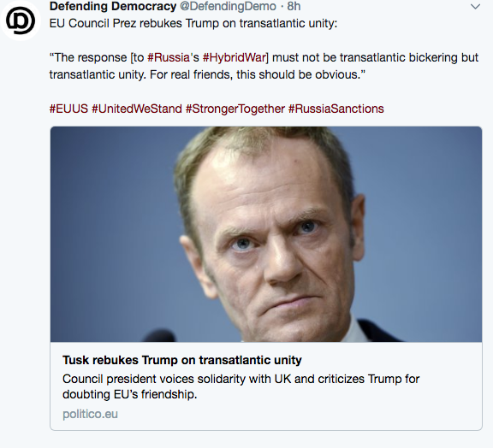Open the article preview photo

266,234
